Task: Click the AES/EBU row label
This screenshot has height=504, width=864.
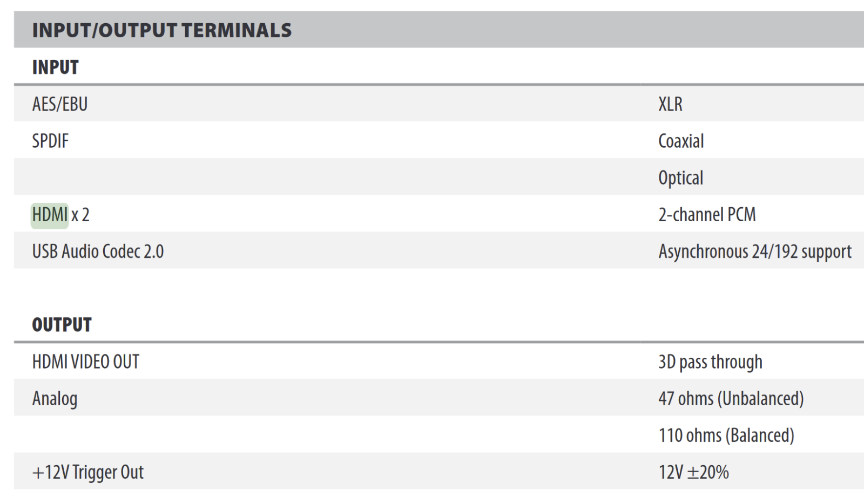Action: [x=60, y=104]
